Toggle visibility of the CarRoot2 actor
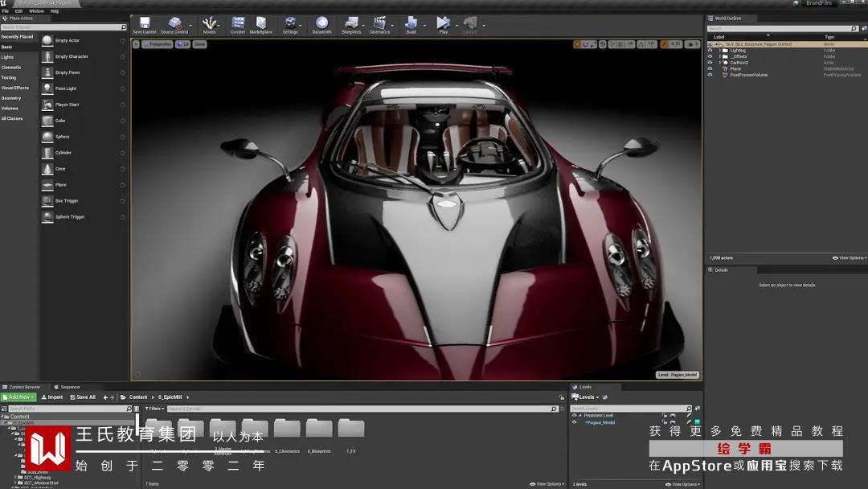This screenshot has width=868, height=489. tap(710, 63)
